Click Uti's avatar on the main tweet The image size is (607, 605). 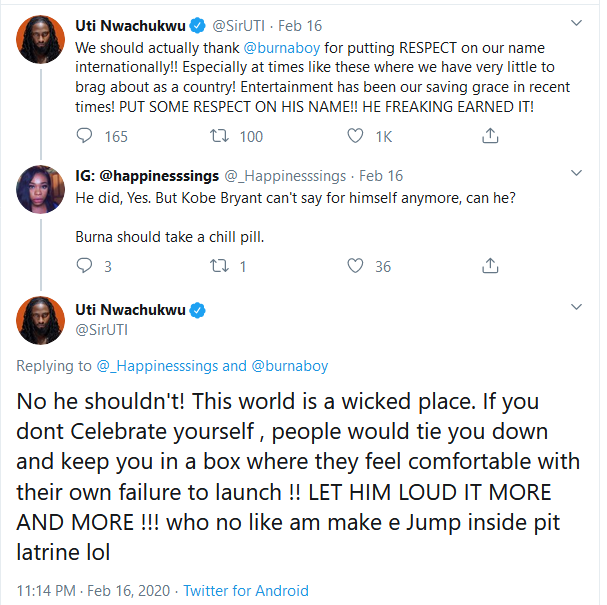point(41,321)
